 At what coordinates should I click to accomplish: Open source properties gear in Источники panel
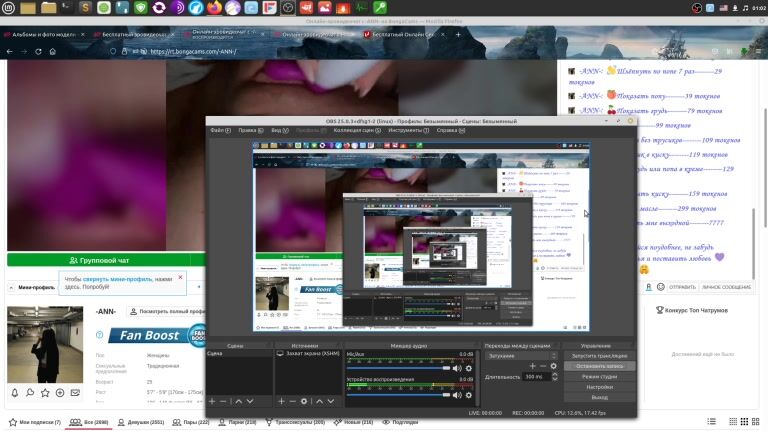pyautogui.click(x=304, y=401)
